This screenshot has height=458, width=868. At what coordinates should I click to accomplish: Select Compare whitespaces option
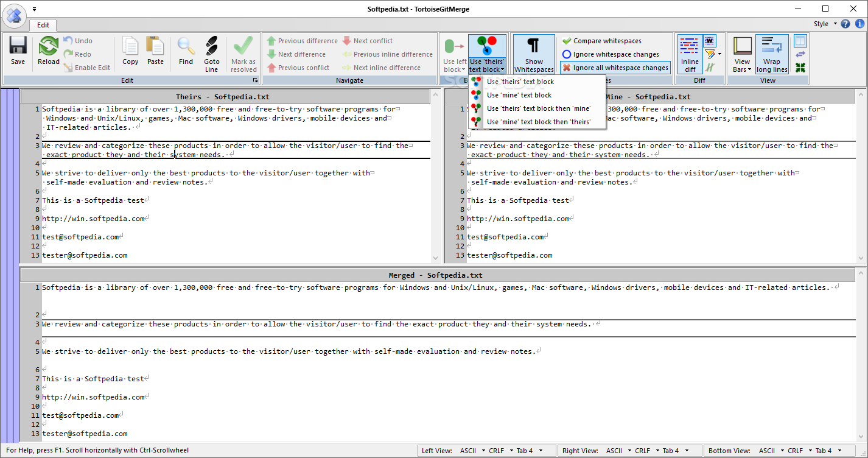point(601,41)
